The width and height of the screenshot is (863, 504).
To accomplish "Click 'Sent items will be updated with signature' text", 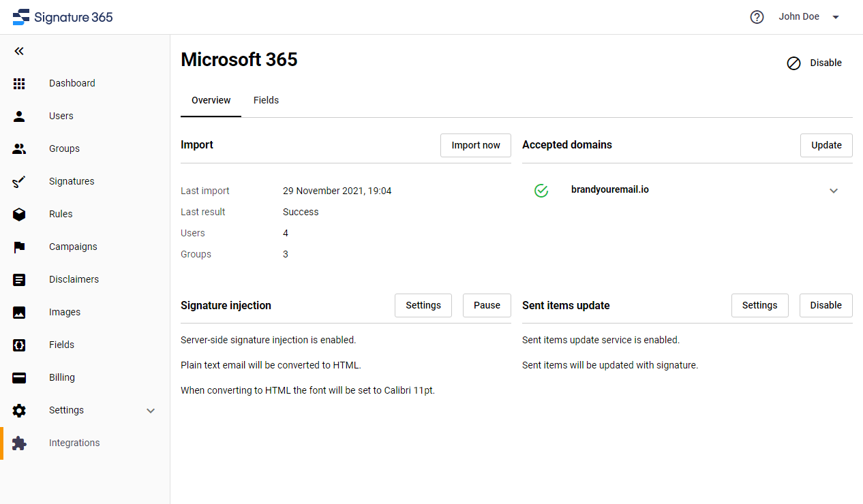I will 610,365.
